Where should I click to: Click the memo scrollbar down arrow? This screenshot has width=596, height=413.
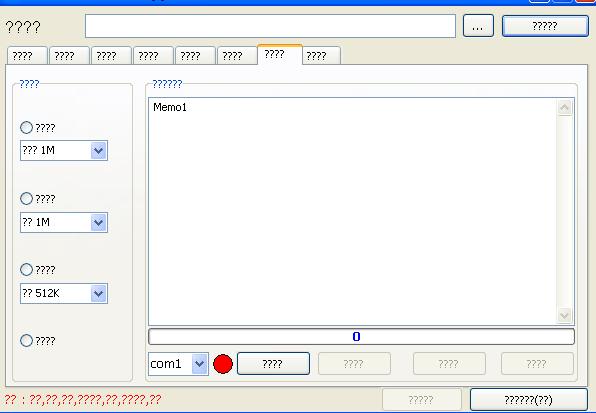pos(564,315)
